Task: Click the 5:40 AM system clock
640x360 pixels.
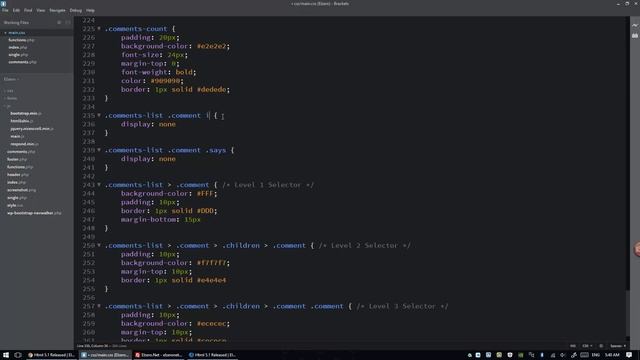Action: click(612, 355)
